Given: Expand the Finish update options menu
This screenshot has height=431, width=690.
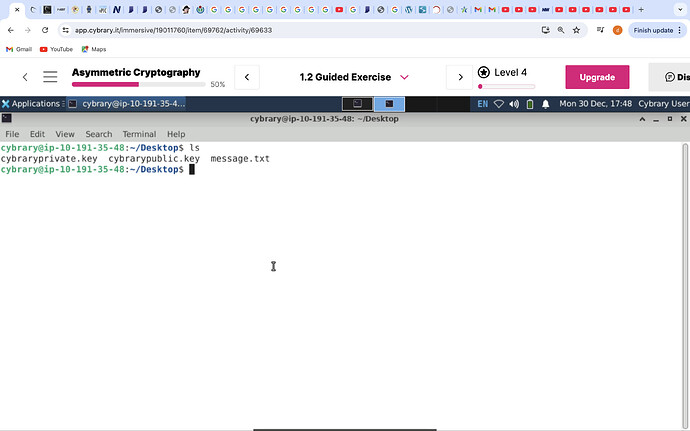Looking at the screenshot, I should tap(681, 30).
